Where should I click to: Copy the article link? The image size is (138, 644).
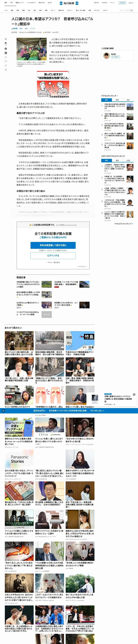6,65
